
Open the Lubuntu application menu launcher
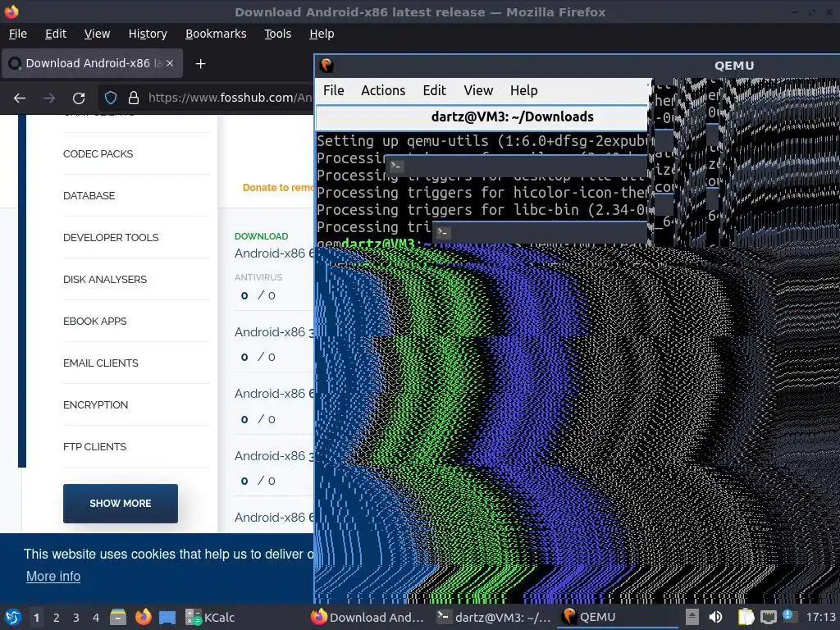(13, 617)
